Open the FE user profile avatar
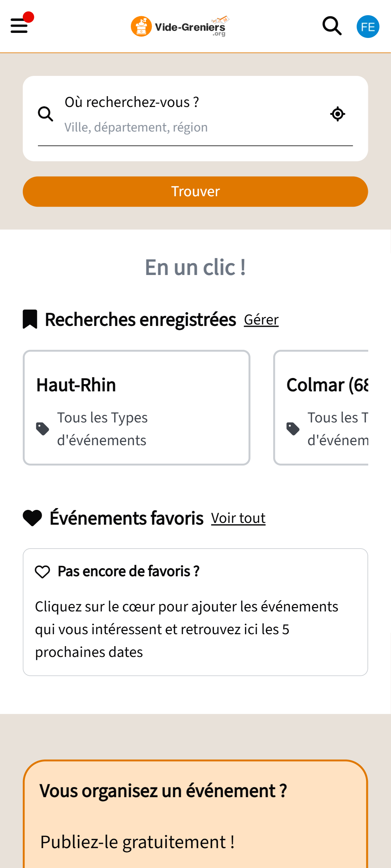This screenshot has height=868, width=391. click(368, 27)
